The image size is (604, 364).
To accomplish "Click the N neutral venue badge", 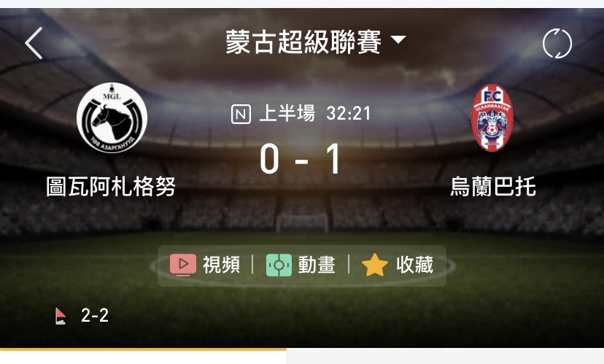I will pos(241,114).
